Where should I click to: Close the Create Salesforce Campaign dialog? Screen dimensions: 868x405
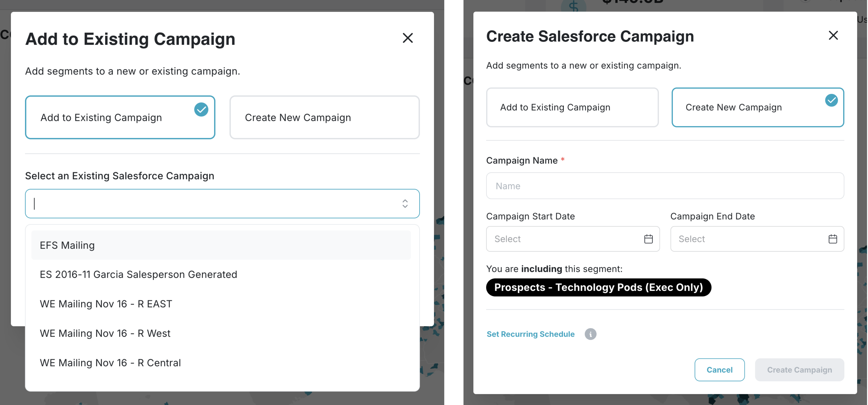click(x=833, y=35)
